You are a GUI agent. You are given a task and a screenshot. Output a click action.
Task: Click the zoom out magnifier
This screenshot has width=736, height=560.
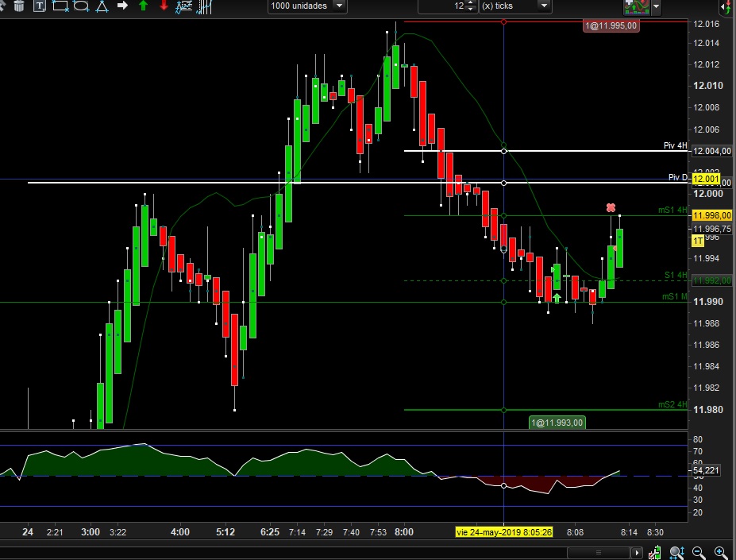coord(699,553)
